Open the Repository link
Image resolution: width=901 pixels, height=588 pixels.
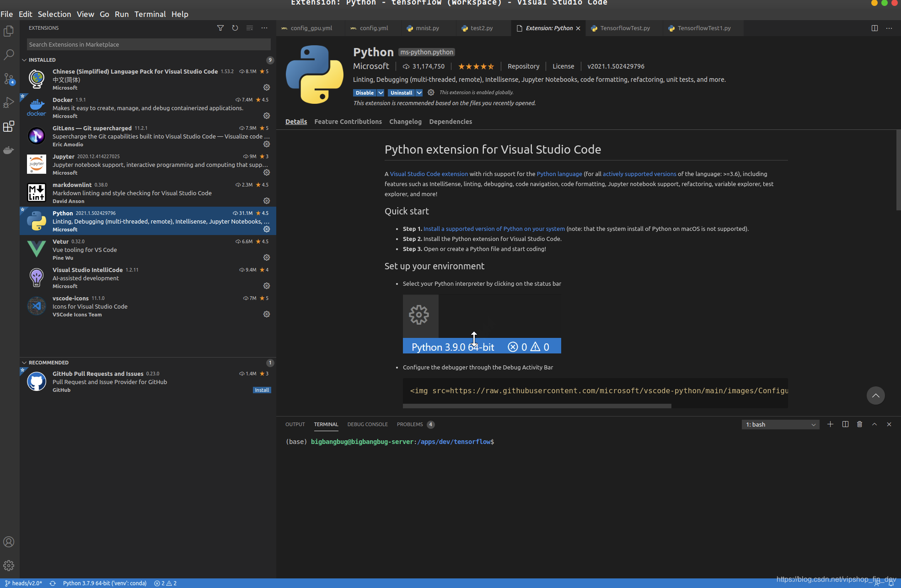click(x=523, y=66)
